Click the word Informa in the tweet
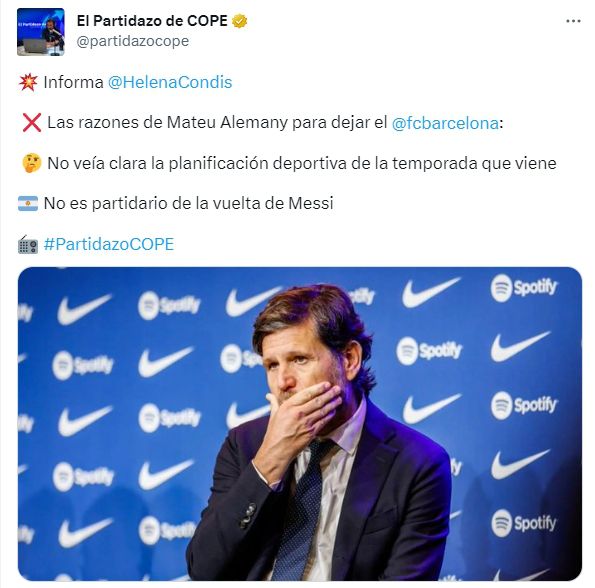 pos(74,82)
